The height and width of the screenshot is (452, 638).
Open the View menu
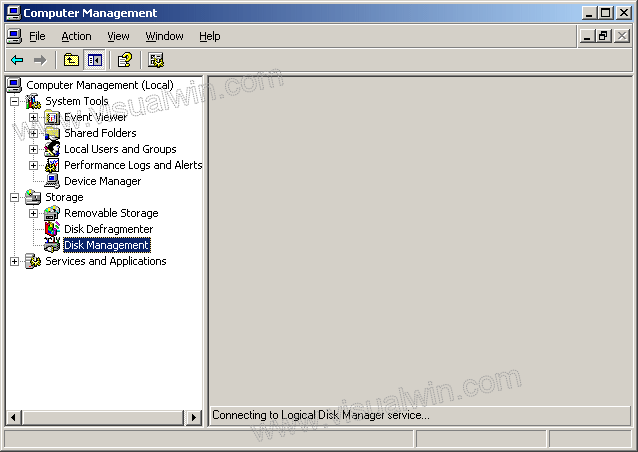tap(118, 36)
